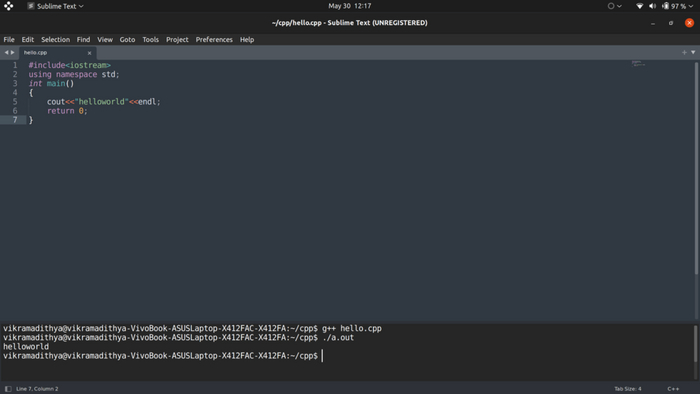The image size is (700, 394).
Task: Click the circular status indicator in top bar
Action: 611,6
